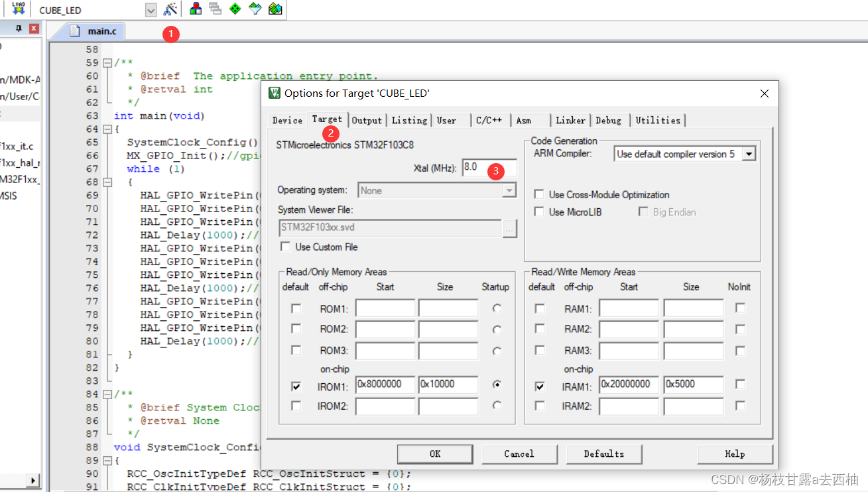Switch to the Device tab

click(287, 120)
